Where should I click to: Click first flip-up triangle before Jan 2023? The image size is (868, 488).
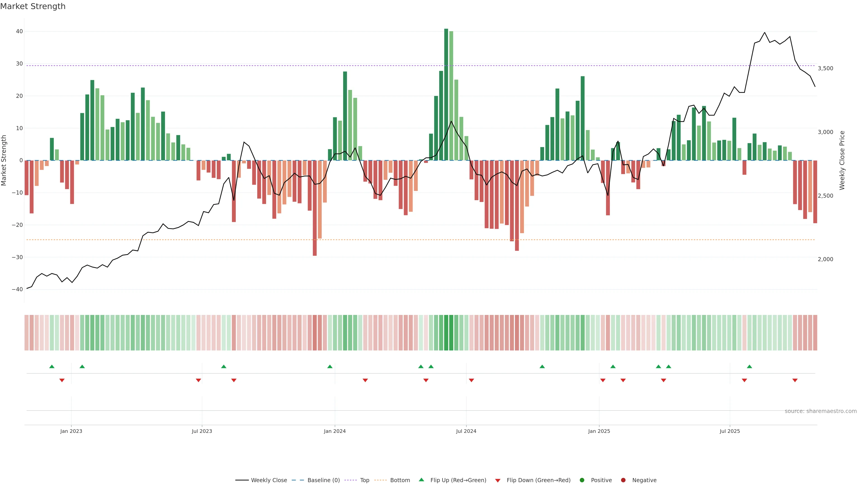[52, 366]
